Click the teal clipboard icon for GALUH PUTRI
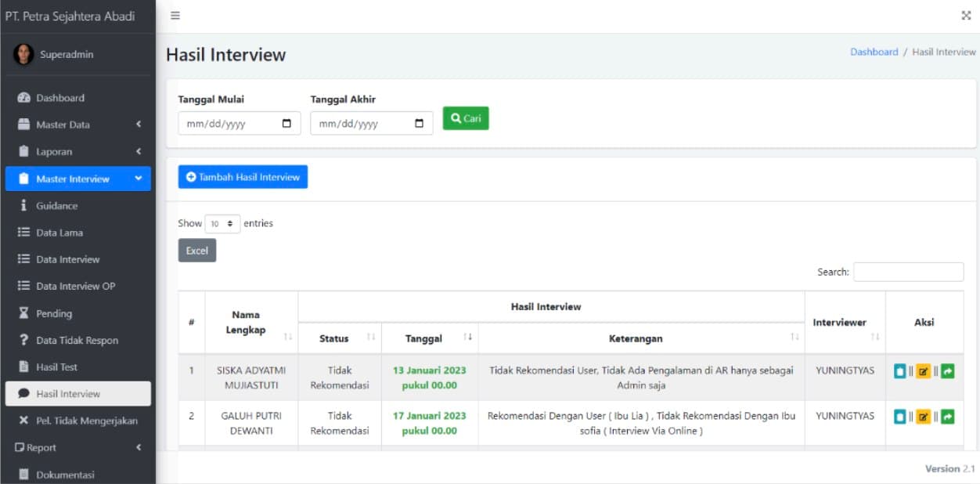The image size is (980, 484). pyautogui.click(x=900, y=417)
